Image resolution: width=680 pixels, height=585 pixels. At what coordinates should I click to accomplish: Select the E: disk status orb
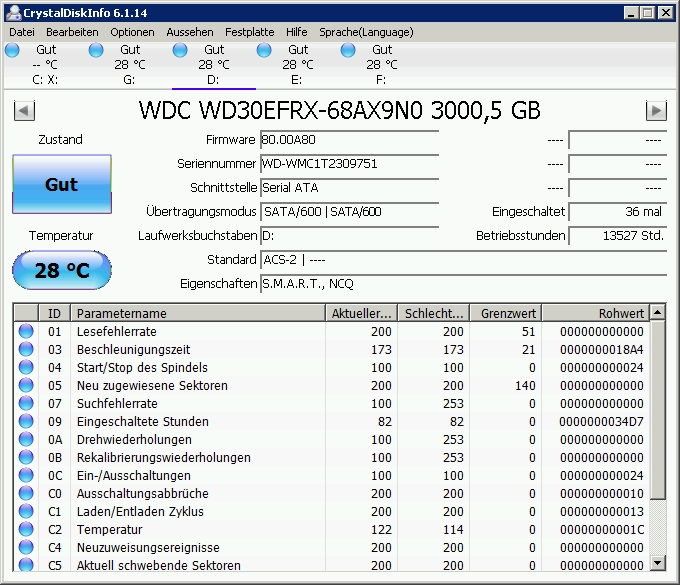click(x=264, y=50)
